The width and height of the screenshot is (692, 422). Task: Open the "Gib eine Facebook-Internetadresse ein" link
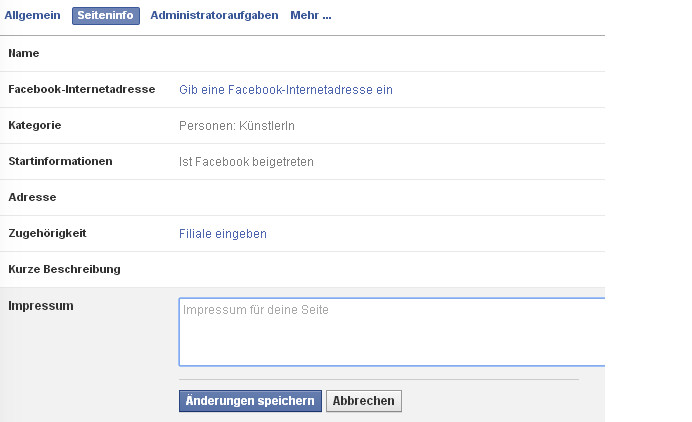pos(286,90)
